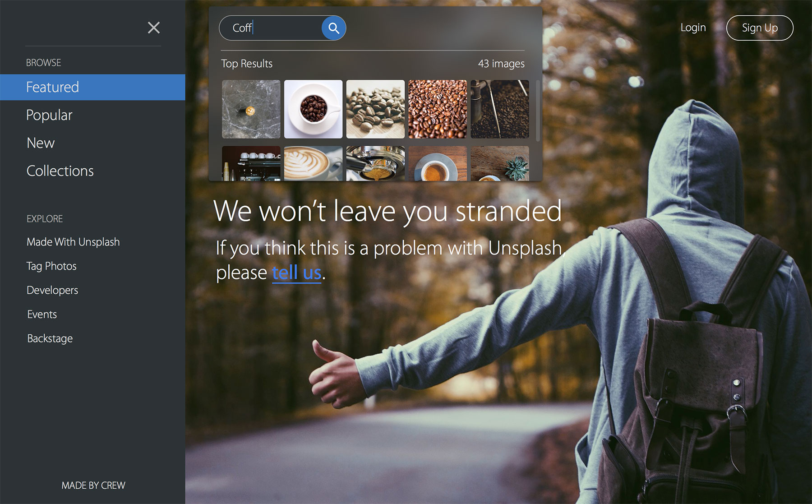812x504 pixels.
Task: Open the latte art cup thumbnail
Action: 313,163
